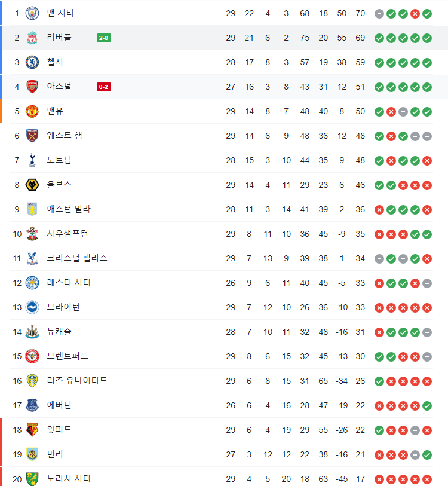448x486 pixels.
Task: Click Man City's grey draw form icon
Action: pos(379,14)
